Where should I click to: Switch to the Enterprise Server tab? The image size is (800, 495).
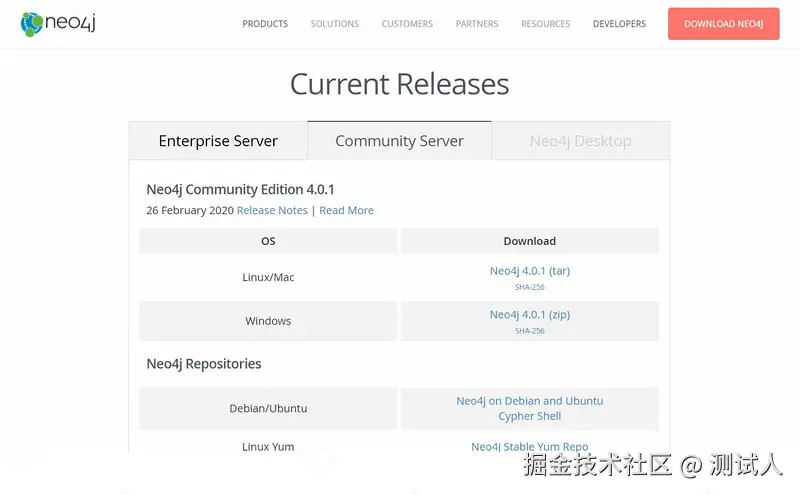(218, 141)
